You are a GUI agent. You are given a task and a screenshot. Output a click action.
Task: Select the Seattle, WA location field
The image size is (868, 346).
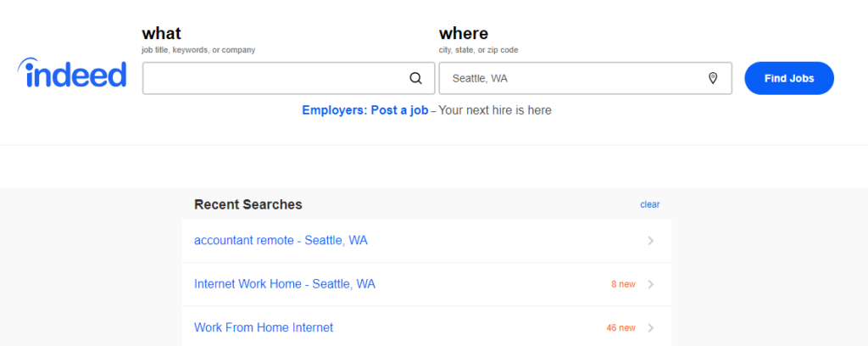coord(586,78)
